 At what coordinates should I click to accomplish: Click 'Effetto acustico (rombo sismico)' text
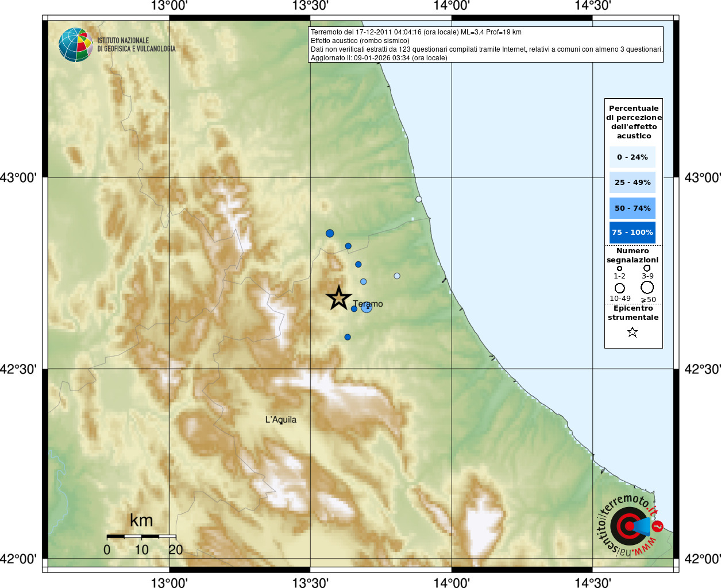pyautogui.click(x=360, y=41)
